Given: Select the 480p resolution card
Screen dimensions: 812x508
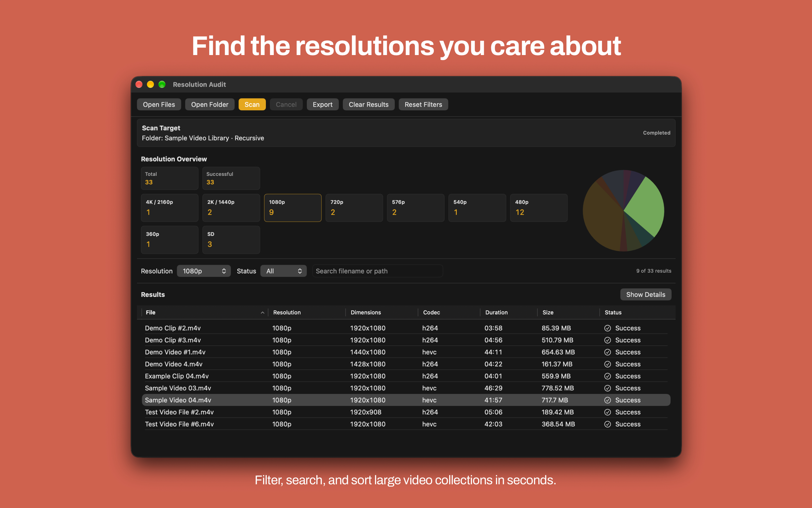Looking at the screenshot, I should point(539,208).
